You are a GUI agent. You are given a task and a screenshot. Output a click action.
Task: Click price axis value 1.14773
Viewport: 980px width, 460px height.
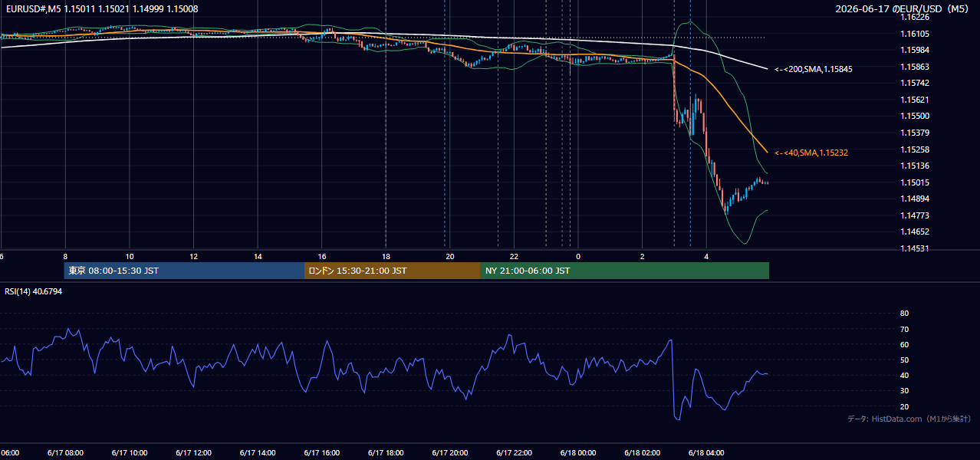coord(914,215)
